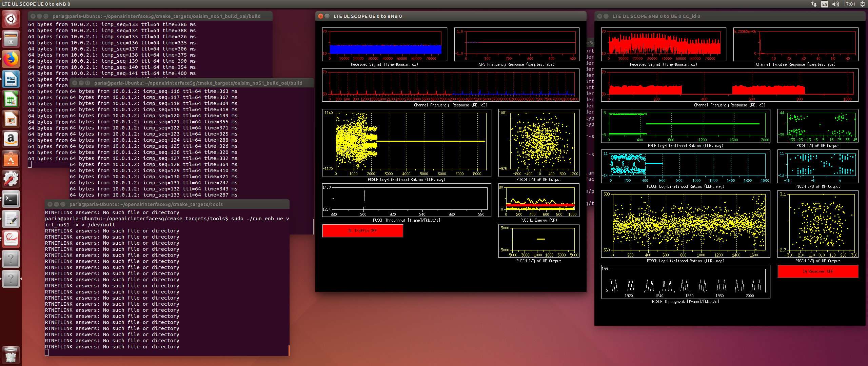
Task: Open the Trash in the dock
Action: (x=11, y=355)
